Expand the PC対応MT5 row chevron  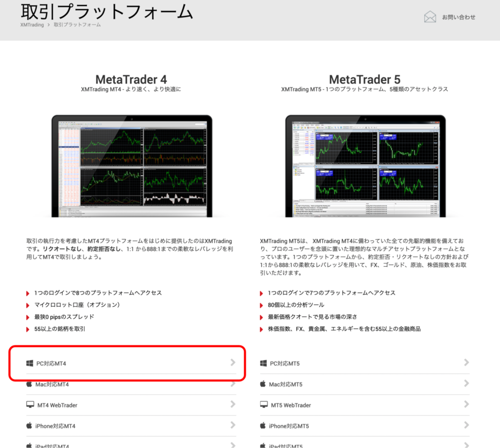466,363
